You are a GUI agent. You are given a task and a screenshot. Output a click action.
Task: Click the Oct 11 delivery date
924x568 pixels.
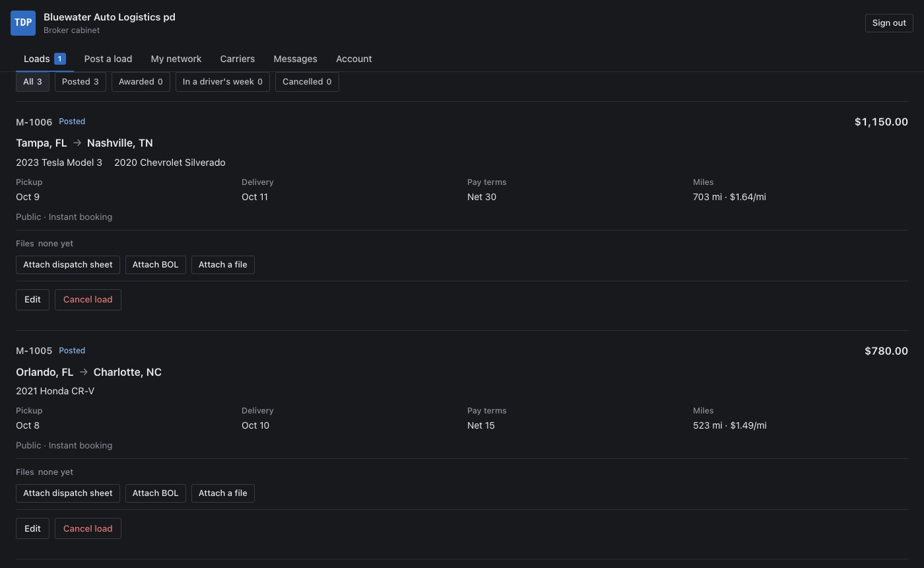coord(255,197)
